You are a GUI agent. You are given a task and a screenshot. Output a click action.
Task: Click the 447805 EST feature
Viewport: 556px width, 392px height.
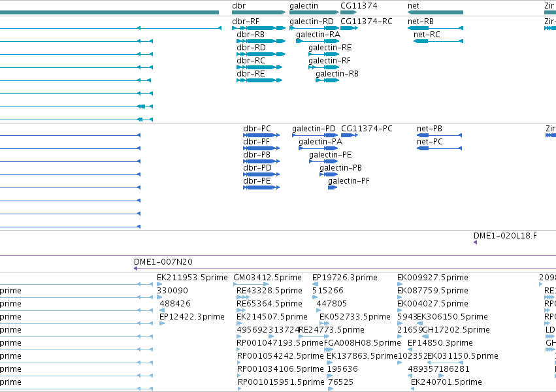point(318,310)
